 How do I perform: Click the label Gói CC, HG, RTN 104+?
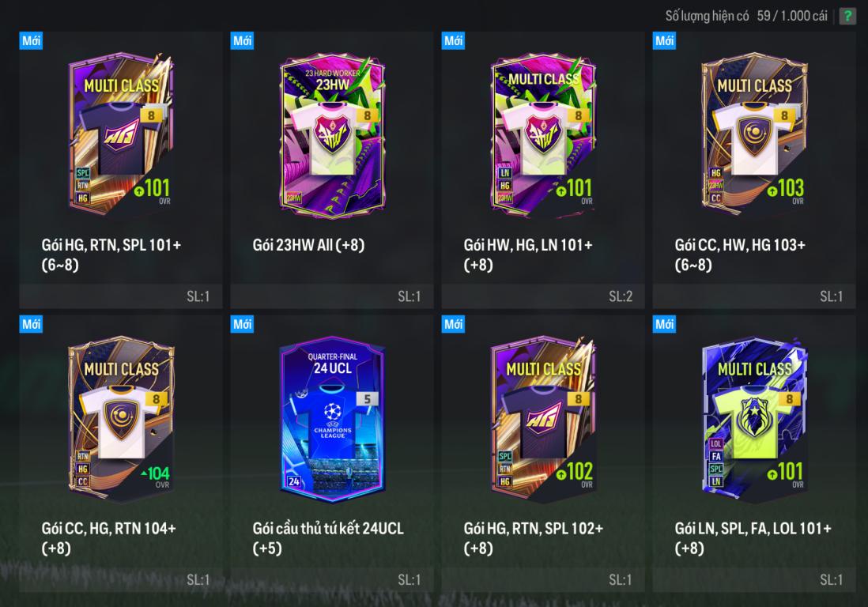[x=108, y=529]
